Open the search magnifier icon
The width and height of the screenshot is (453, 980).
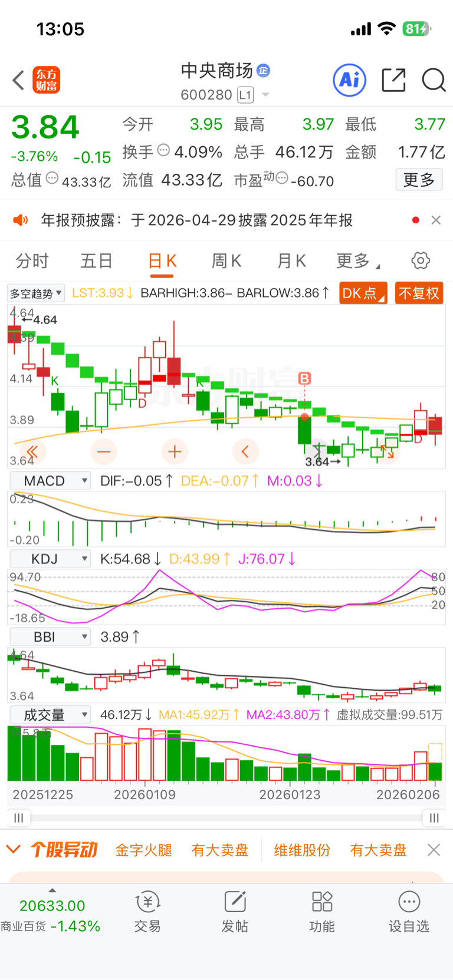(x=434, y=80)
